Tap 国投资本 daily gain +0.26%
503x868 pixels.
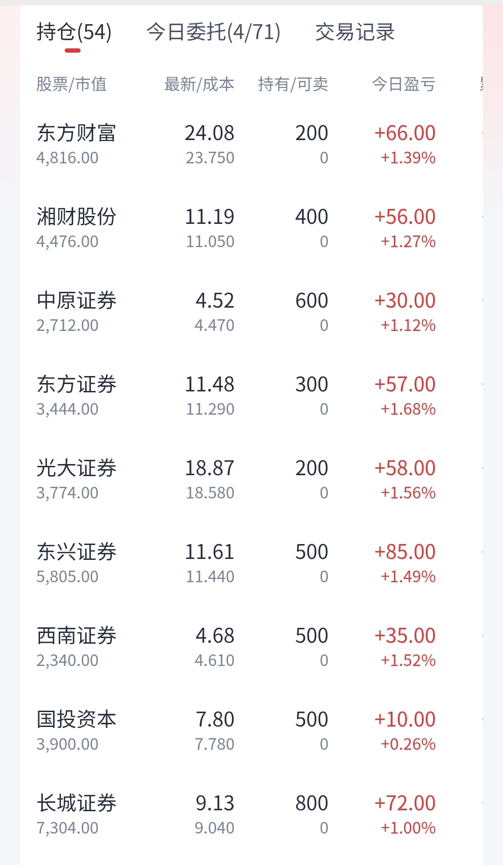[x=408, y=744]
